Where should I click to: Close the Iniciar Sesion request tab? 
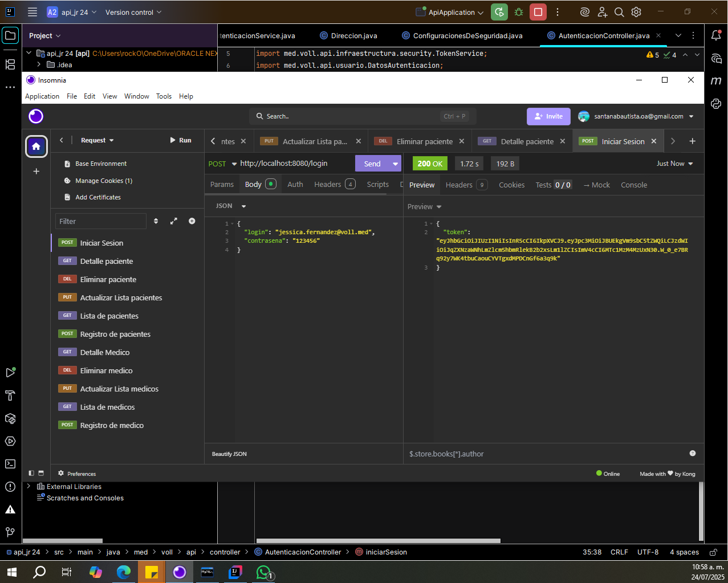point(654,141)
